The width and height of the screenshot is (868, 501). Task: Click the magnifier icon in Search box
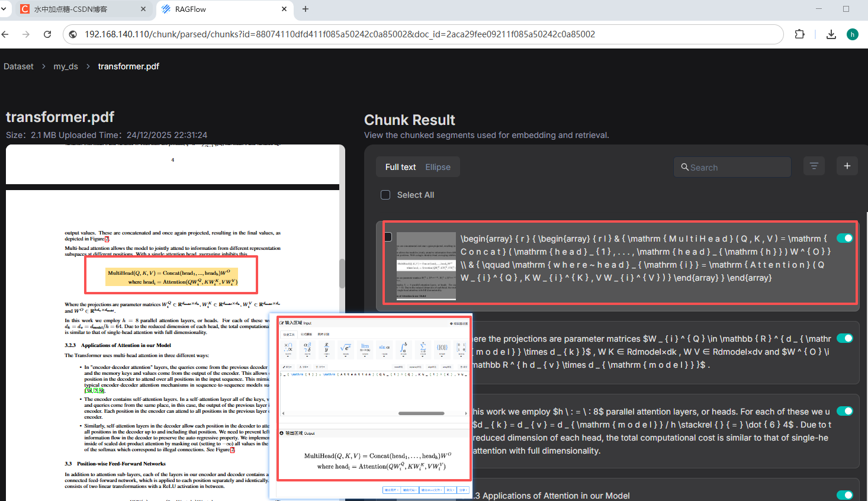click(x=685, y=167)
